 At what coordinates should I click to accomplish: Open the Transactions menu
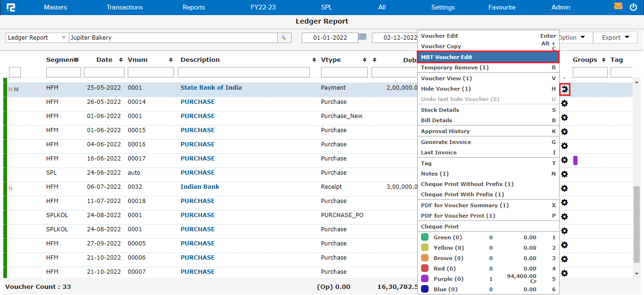pyautogui.click(x=124, y=7)
